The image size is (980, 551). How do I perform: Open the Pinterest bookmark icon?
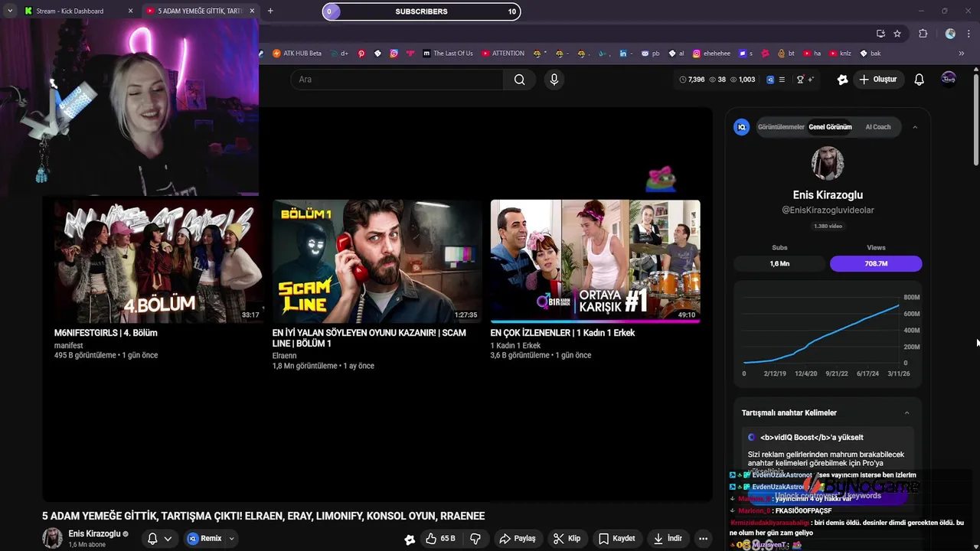[x=361, y=54]
